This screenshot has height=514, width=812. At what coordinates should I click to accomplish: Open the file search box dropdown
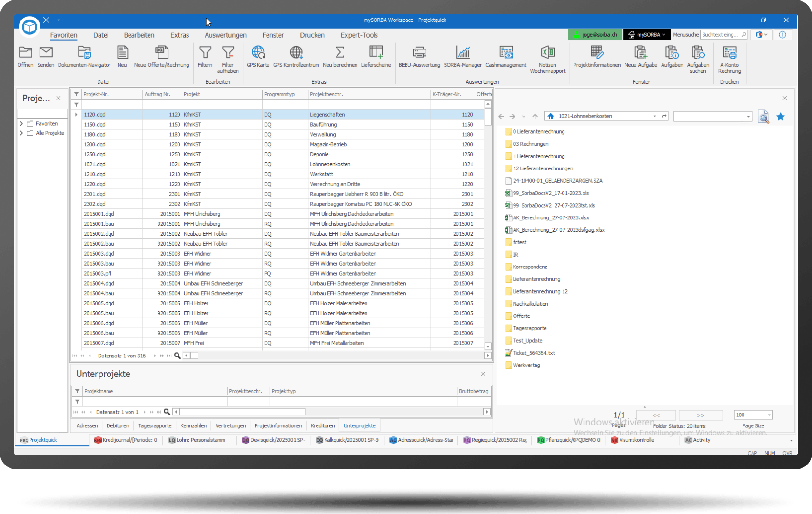coord(748,116)
